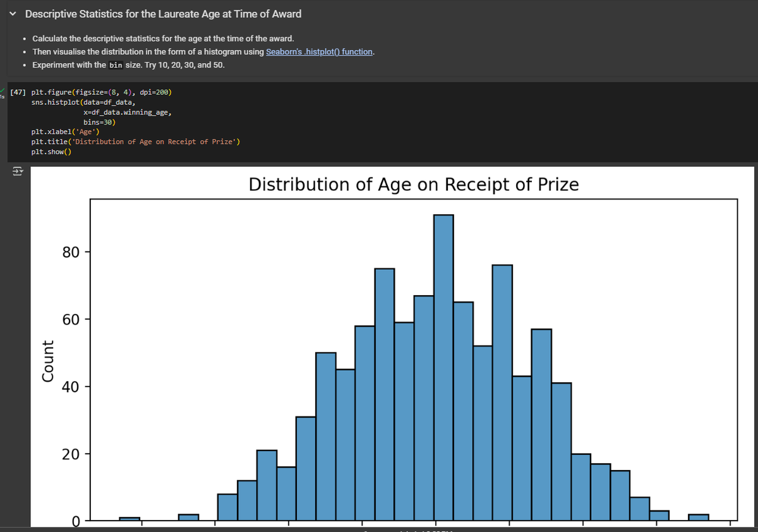Select the 'Descriptive Statistics for the Laureate Age' heading
This screenshot has width=758, height=532.
[163, 14]
